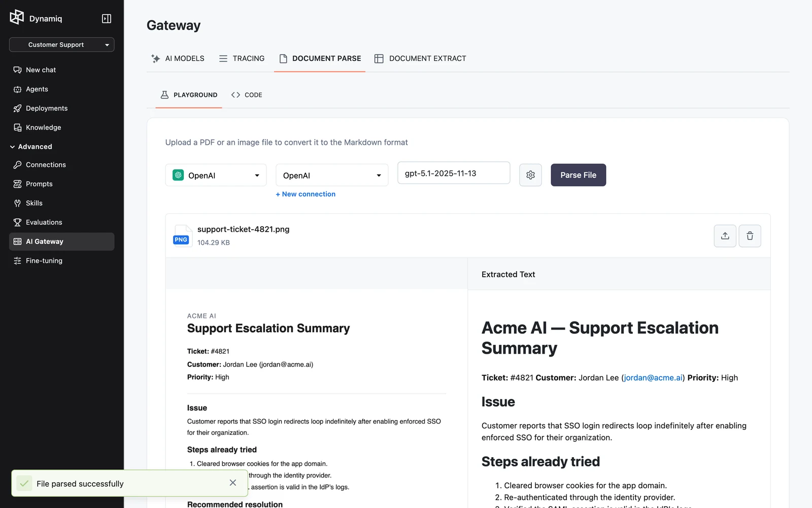Screen dimensions: 812x508
Task: Click the 'Steps already tried' extracted heading
Action: (x=540, y=461)
